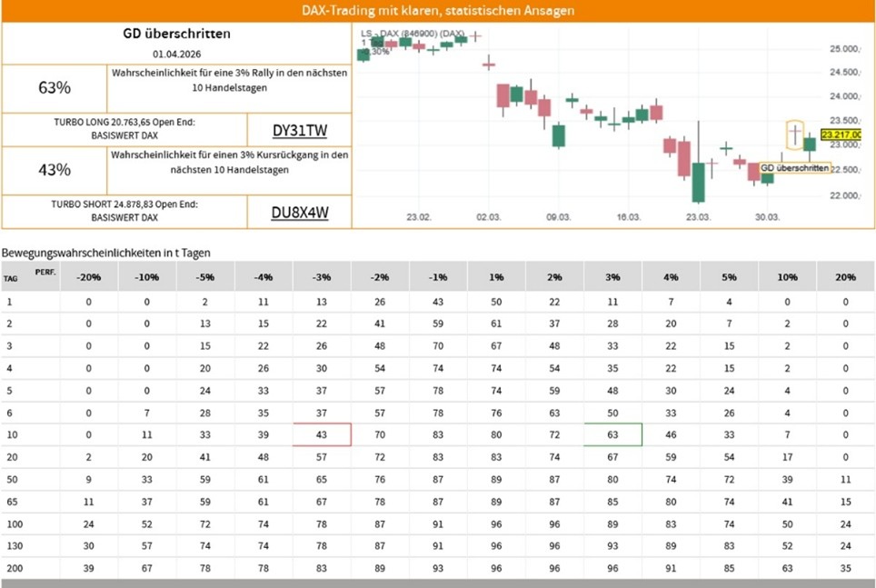The image size is (876, 588).
Task: Click the 25.000 price axis label
Action: (844, 48)
